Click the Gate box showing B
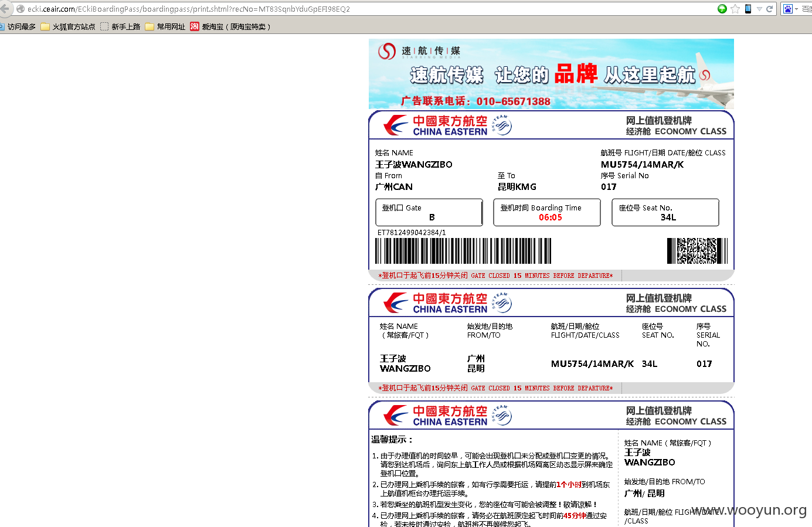This screenshot has width=812, height=527. coord(429,212)
